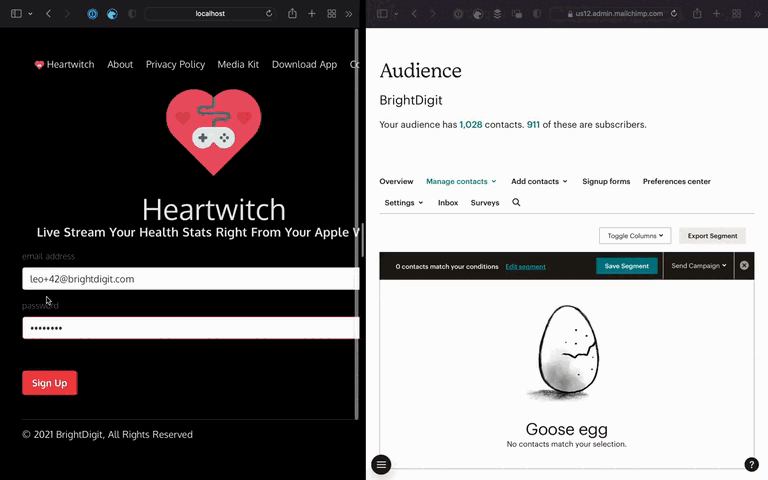The image size is (768, 480).
Task: Show tab overview in Mailchimp window
Action: 736,14
